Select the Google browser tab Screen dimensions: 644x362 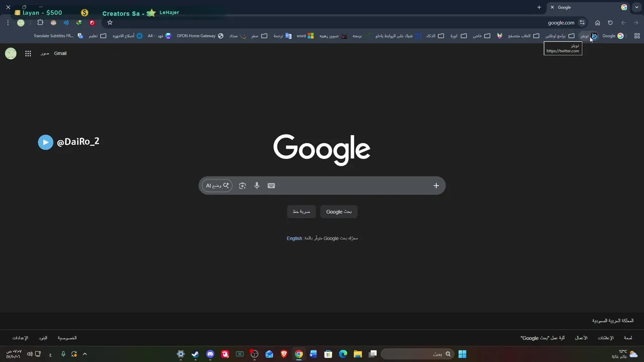pyautogui.click(x=589, y=7)
